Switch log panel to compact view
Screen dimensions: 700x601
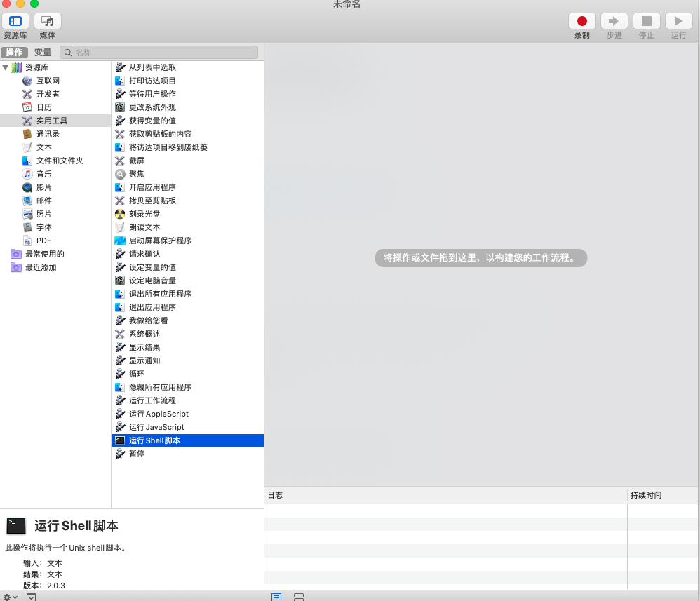[299, 597]
